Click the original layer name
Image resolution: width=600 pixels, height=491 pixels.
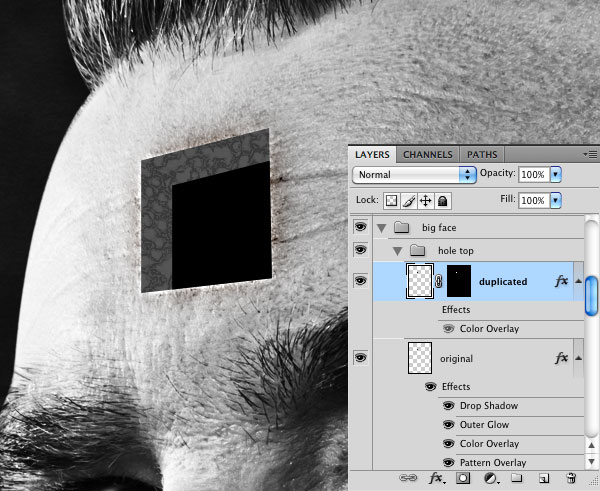[456, 359]
